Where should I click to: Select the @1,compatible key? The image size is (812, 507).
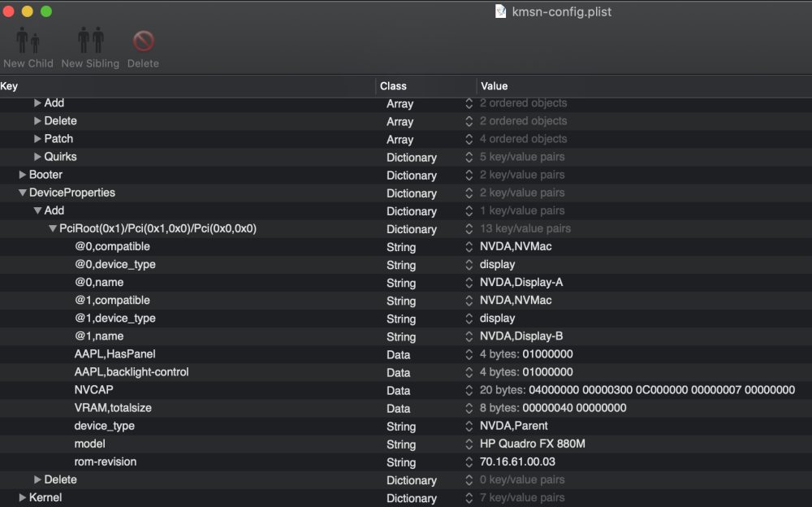click(112, 300)
